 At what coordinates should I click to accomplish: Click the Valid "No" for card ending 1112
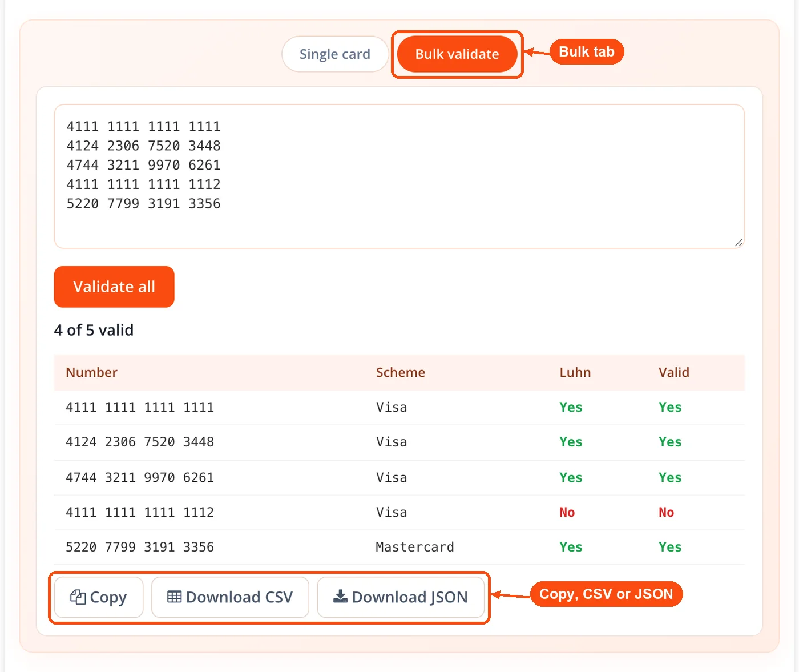pos(667,512)
